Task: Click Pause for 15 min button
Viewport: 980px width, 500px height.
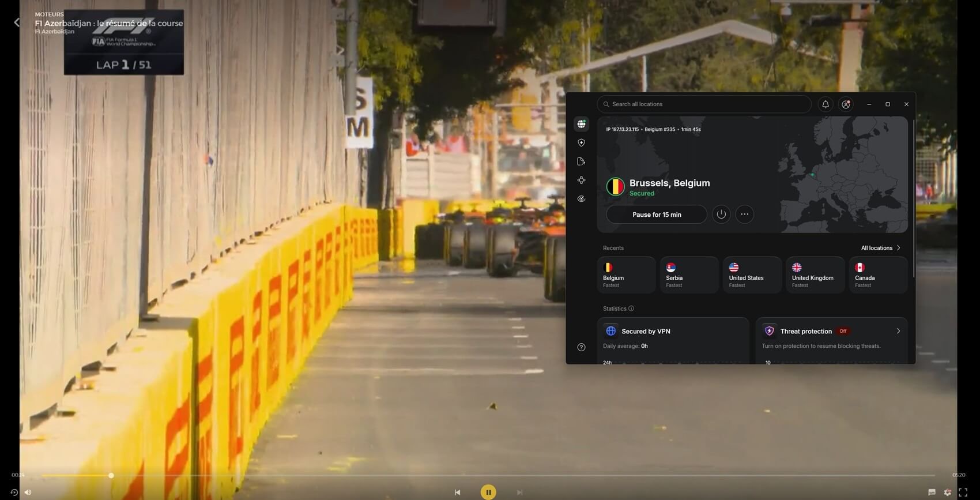Action: tap(657, 215)
